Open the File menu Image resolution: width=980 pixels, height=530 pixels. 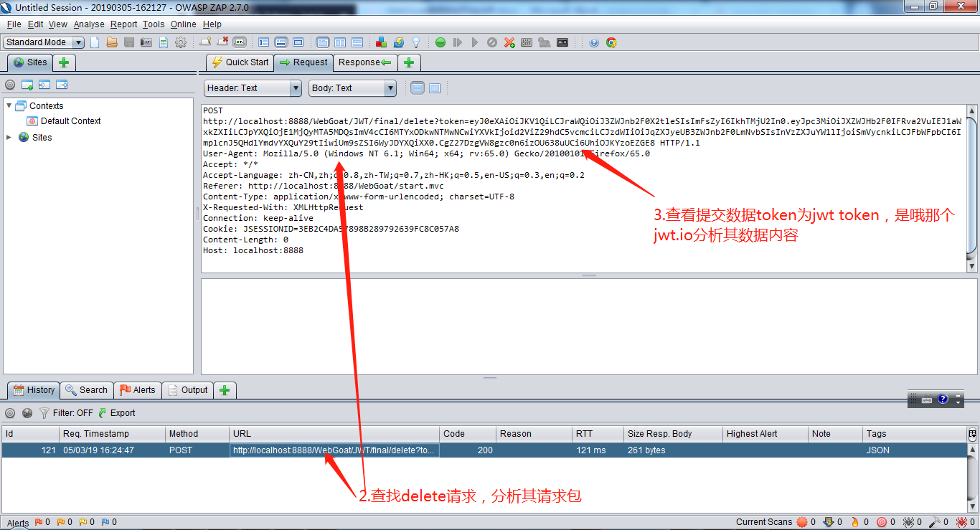(14, 24)
